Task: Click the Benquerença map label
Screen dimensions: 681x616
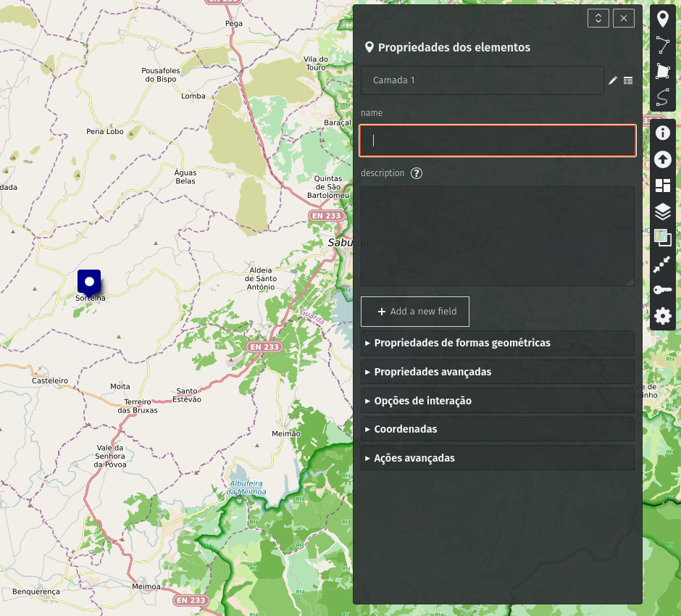Action: (36, 591)
